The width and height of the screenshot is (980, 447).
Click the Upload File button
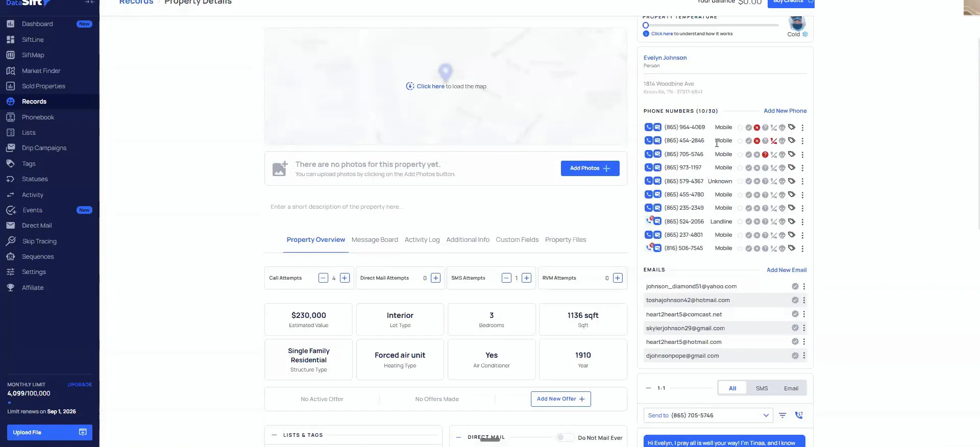50,432
